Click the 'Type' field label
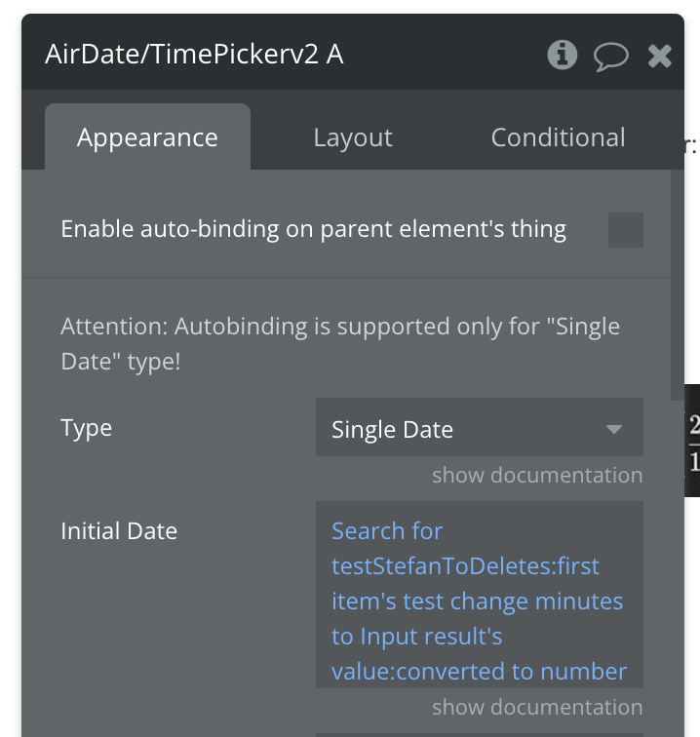The height and width of the screenshot is (737, 700). coord(87,428)
